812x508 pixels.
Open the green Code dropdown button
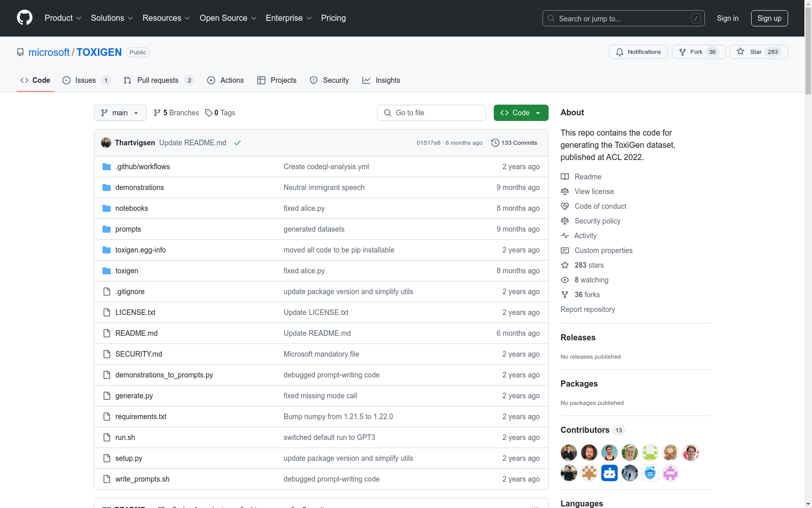point(521,113)
